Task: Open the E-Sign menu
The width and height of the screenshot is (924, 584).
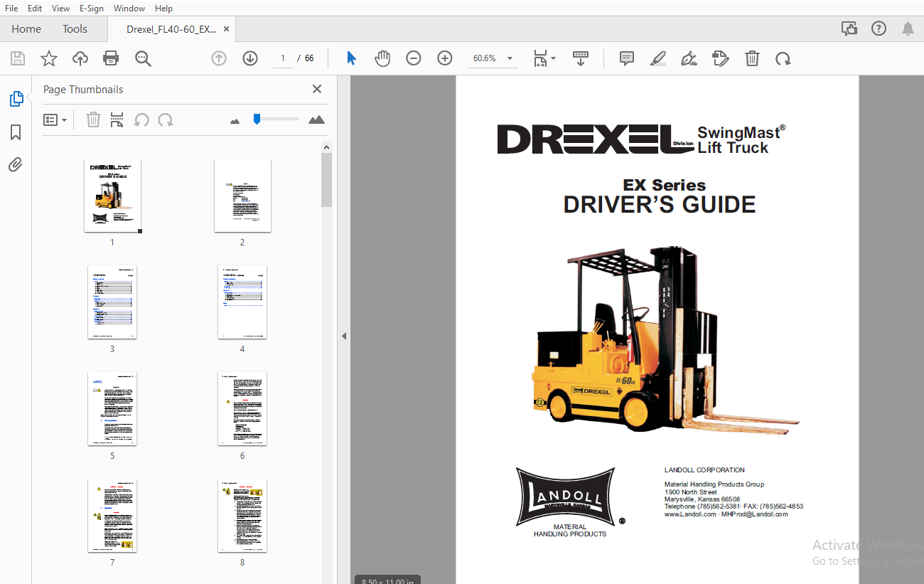Action: (x=91, y=8)
